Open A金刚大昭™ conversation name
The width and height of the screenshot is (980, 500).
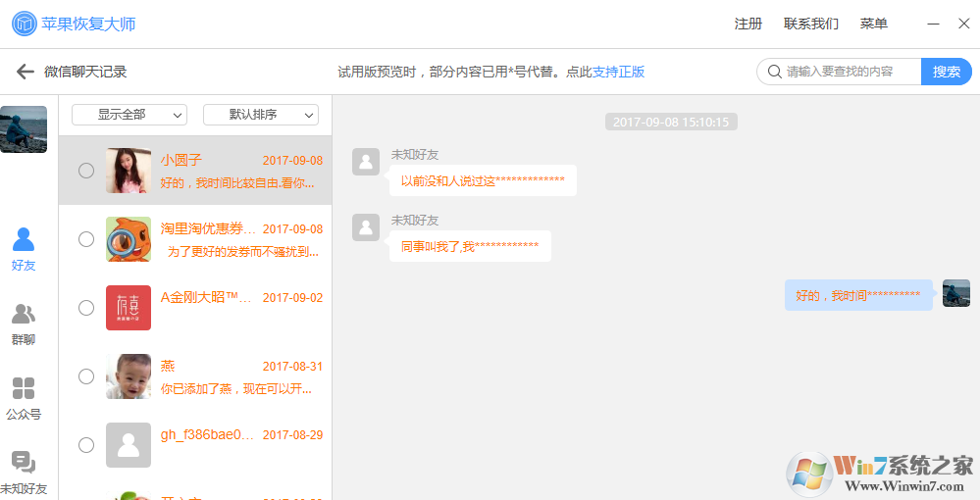tap(206, 297)
